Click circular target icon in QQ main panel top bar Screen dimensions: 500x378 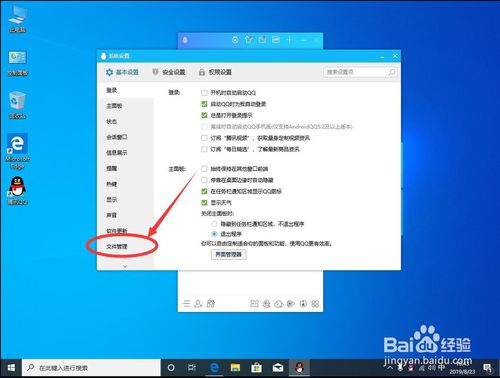tap(235, 40)
